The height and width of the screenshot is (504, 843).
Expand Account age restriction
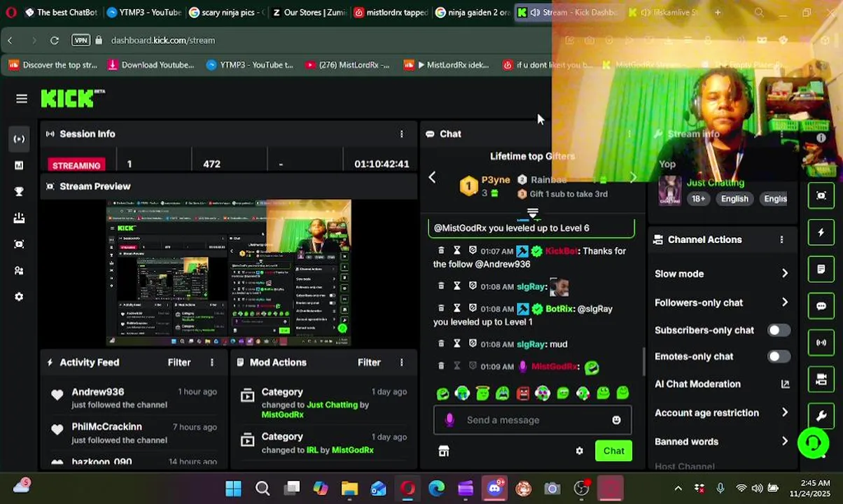pyautogui.click(x=785, y=413)
